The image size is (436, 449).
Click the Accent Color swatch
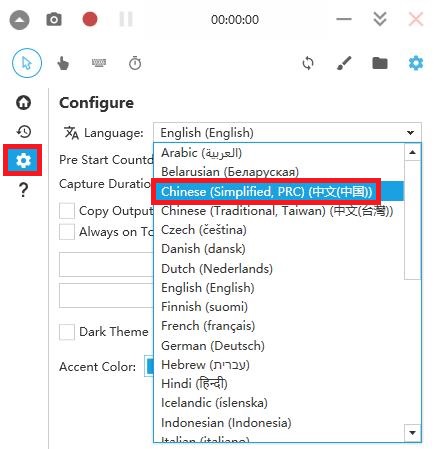tap(149, 366)
